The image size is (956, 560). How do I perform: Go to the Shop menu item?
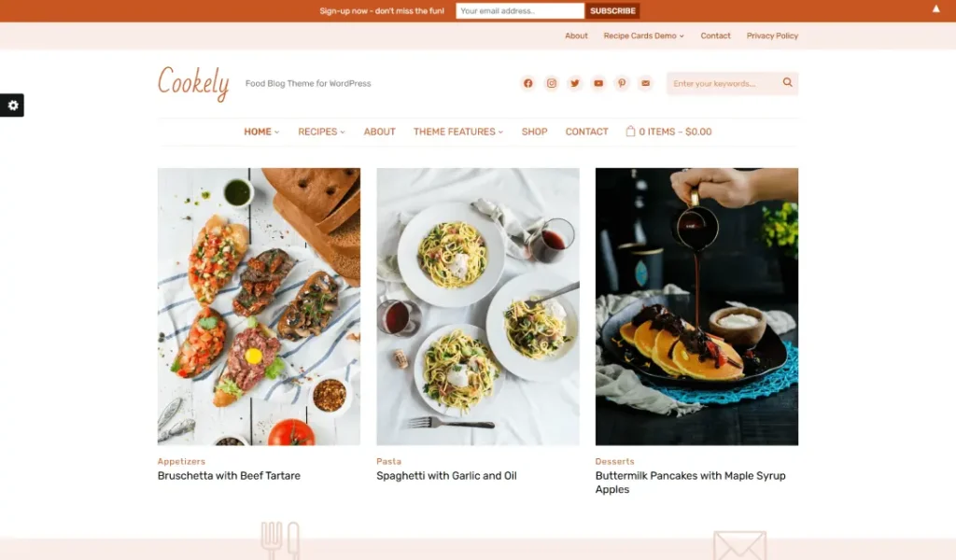534,132
